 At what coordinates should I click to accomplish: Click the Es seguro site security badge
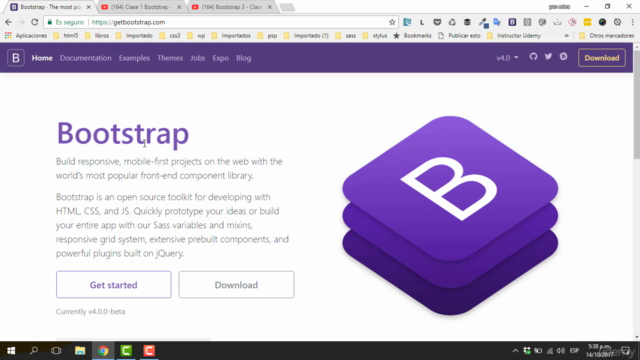(65, 22)
